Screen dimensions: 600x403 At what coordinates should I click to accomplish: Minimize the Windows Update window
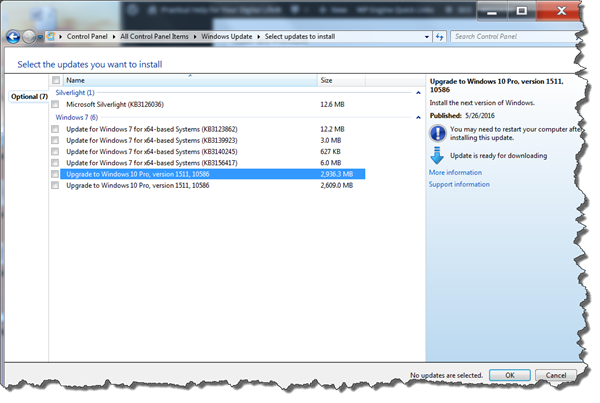click(x=492, y=11)
